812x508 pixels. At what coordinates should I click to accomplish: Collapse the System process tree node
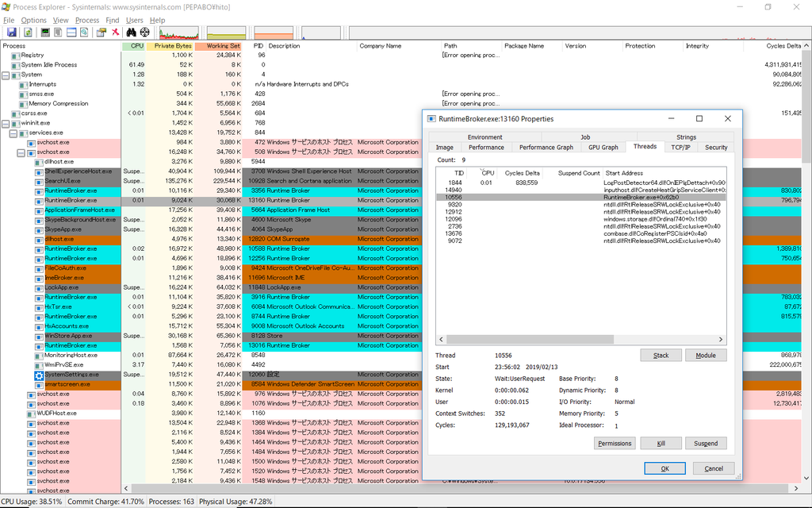(6, 75)
